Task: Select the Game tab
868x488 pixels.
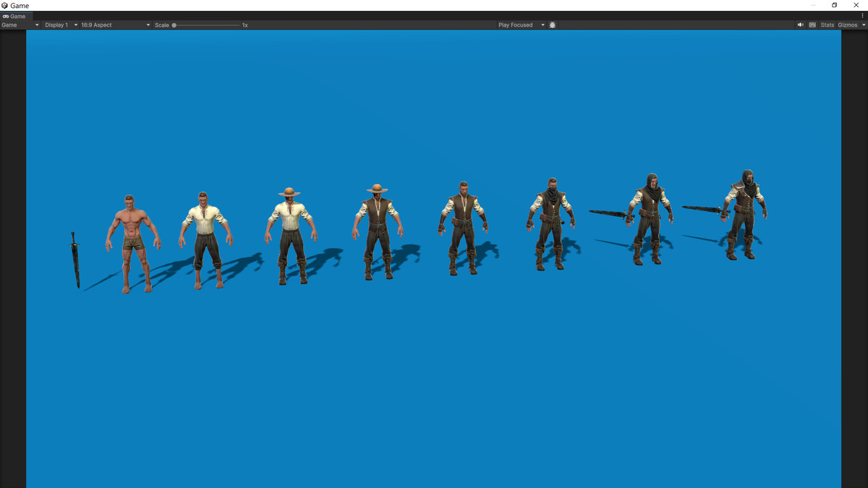Action: click(14, 16)
